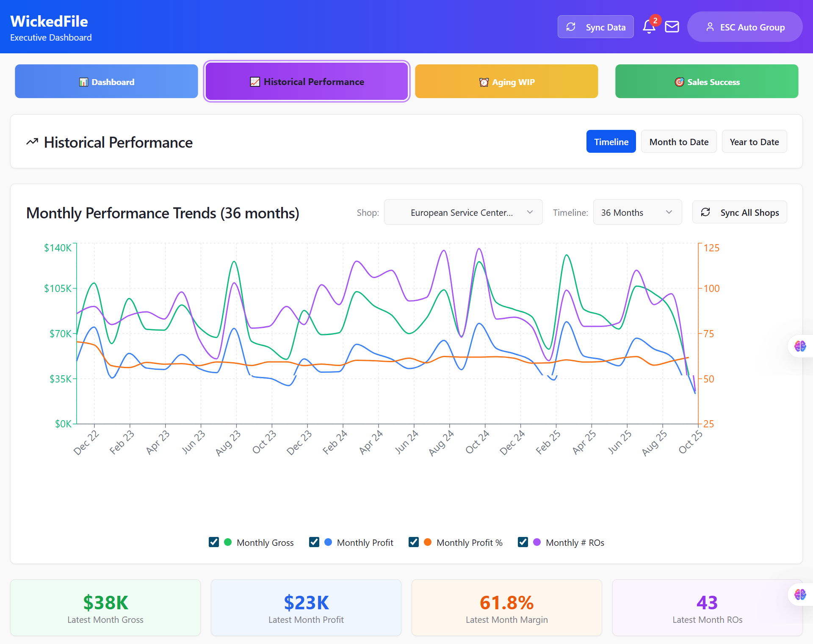This screenshot has width=813, height=644.
Task: Click the brain icon near Latest Month ROs
Action: pos(800,594)
